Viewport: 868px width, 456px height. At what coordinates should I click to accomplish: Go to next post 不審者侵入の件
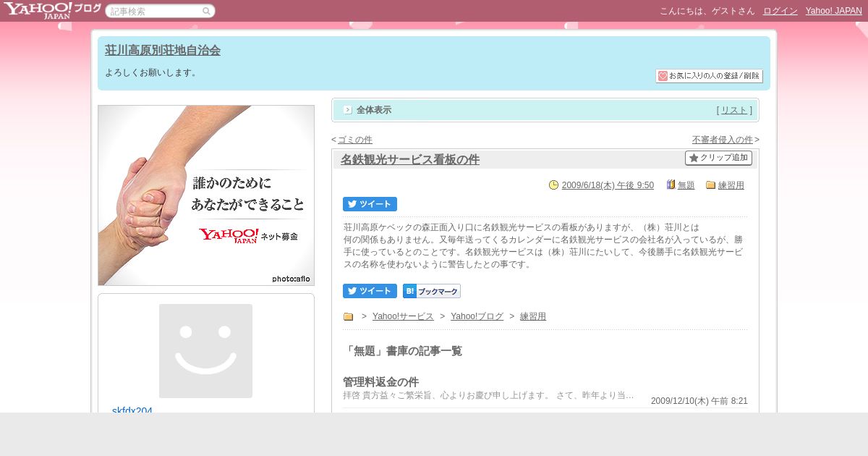point(723,140)
